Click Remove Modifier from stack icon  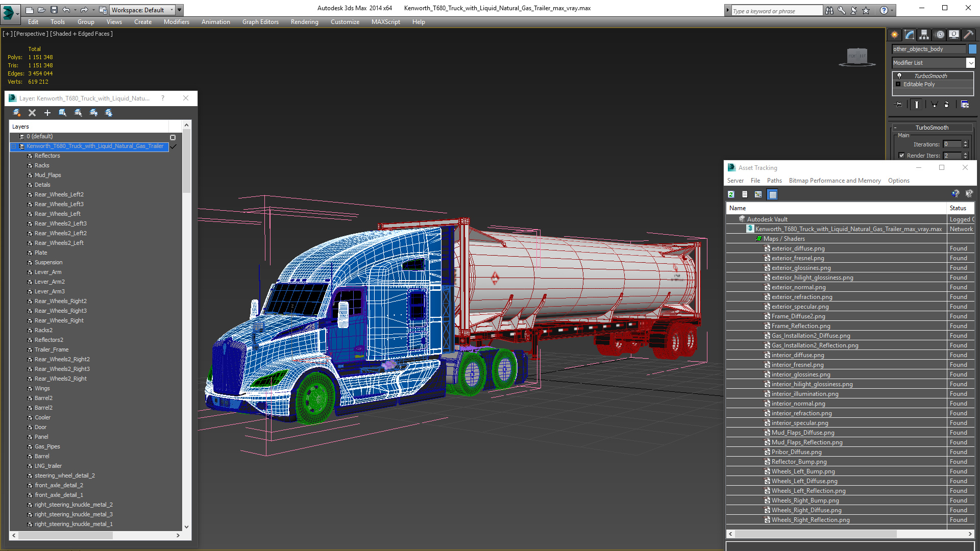(x=947, y=105)
